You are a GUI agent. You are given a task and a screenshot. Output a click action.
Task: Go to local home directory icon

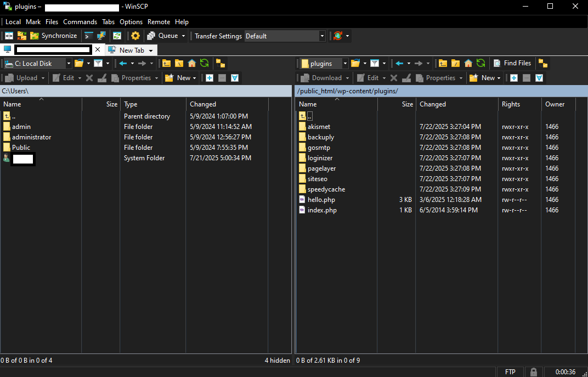coord(192,63)
